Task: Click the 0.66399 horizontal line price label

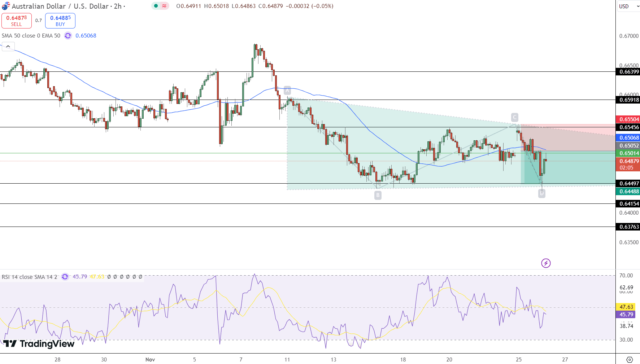Action: coord(627,72)
